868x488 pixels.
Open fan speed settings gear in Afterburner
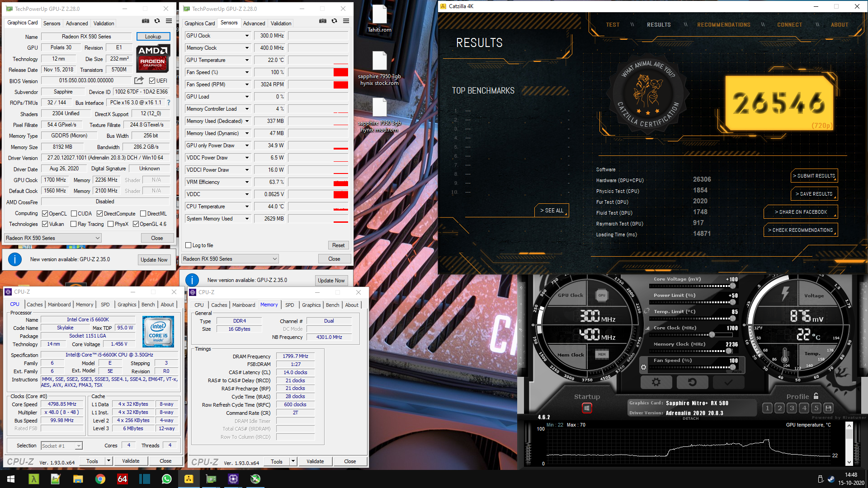tap(644, 367)
